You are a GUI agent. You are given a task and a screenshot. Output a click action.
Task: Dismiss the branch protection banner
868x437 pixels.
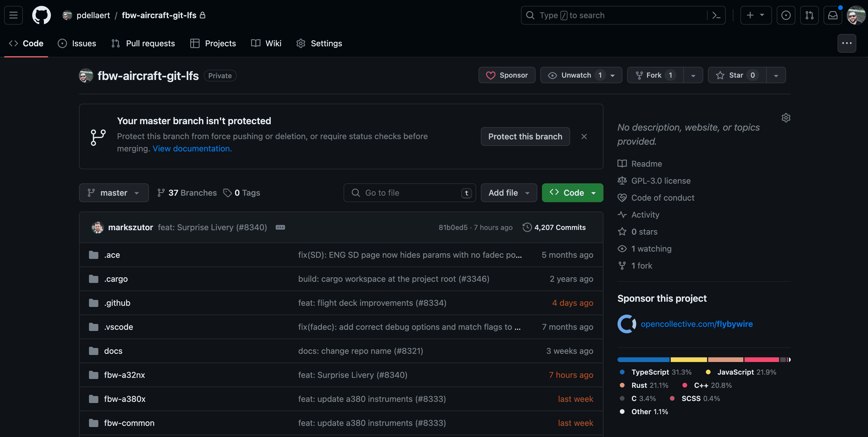click(584, 136)
